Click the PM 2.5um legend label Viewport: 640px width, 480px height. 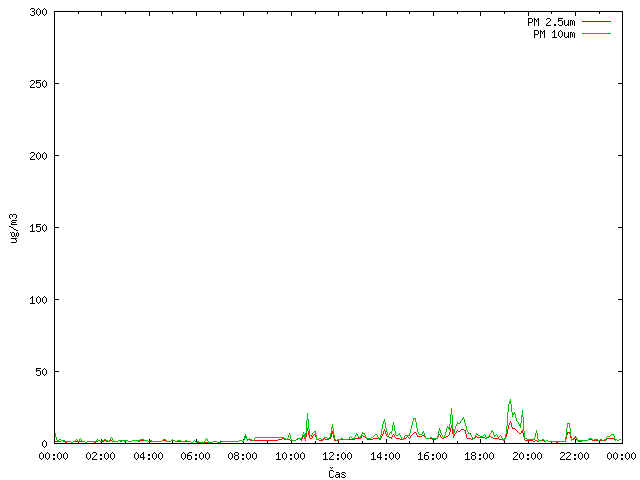pos(551,22)
